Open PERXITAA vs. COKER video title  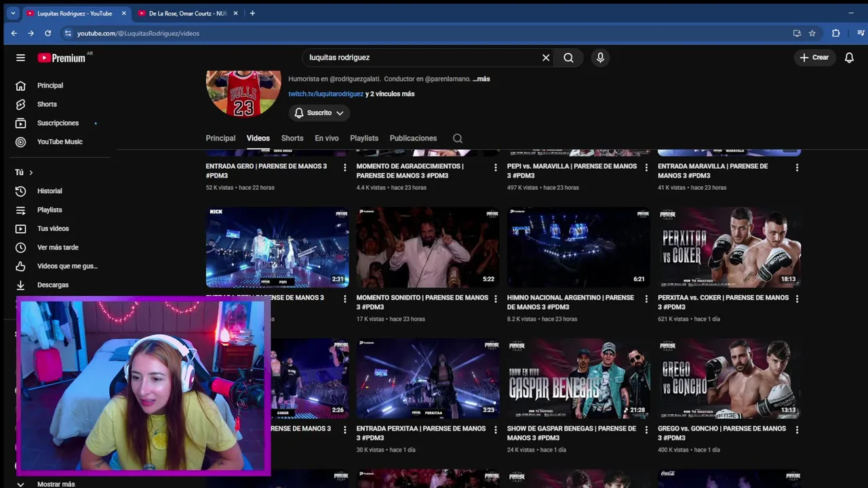point(723,302)
